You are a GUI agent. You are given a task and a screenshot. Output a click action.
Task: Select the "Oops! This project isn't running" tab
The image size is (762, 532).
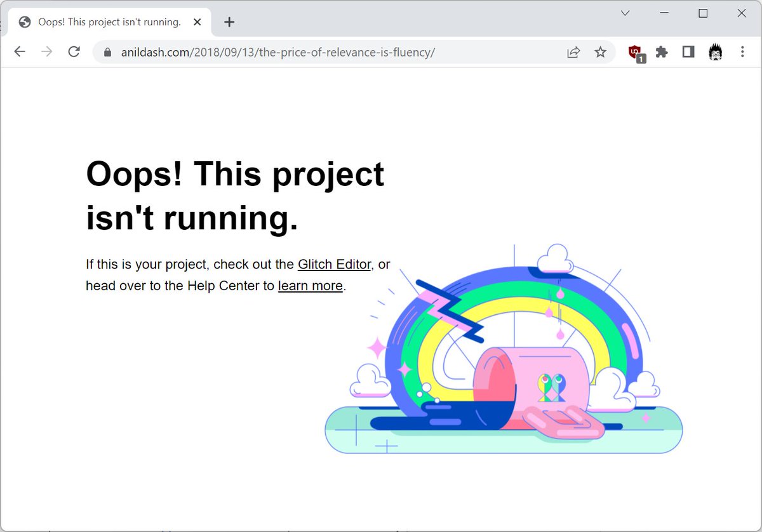[x=108, y=22]
